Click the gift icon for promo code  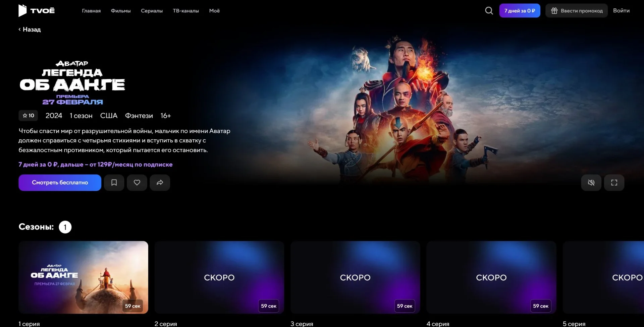pos(554,11)
